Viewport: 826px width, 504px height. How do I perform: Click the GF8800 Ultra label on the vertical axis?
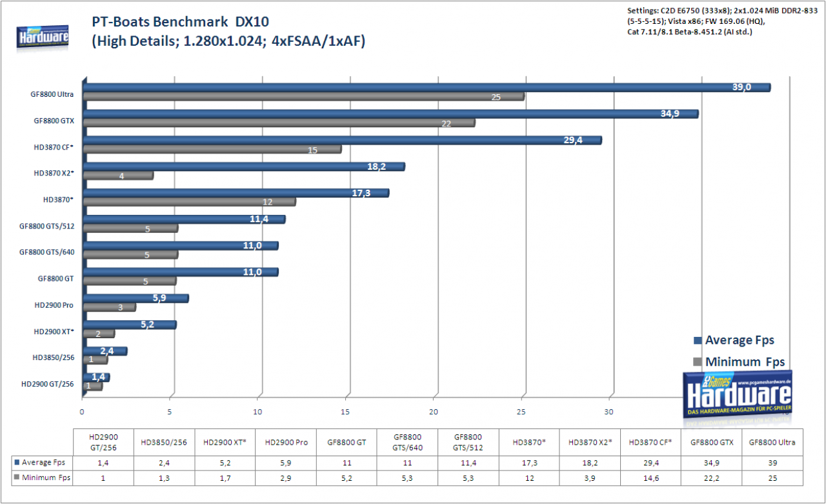[x=52, y=94]
